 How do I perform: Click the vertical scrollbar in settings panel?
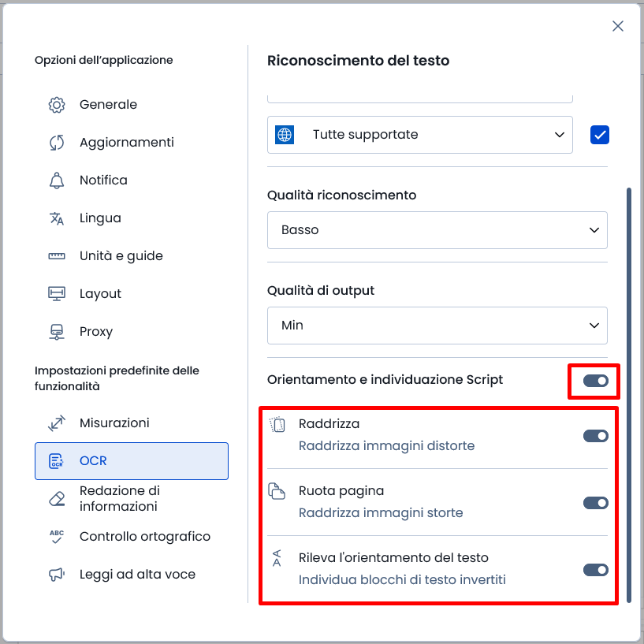tap(629, 395)
